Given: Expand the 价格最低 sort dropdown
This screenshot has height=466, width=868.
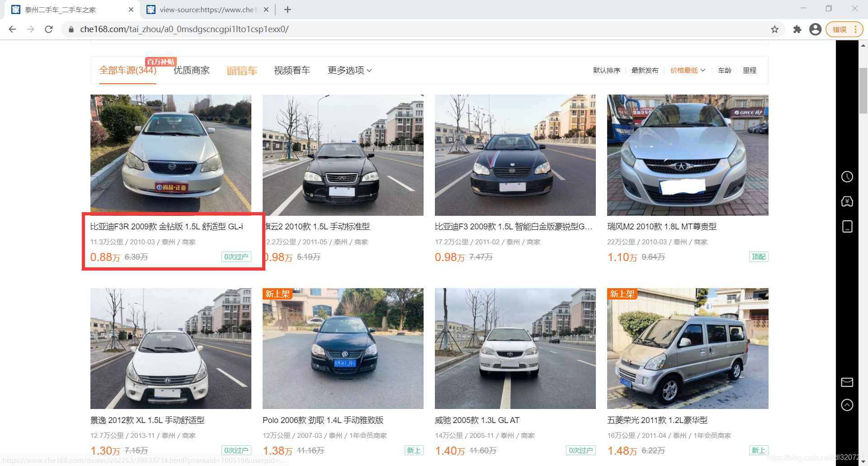Looking at the screenshot, I should pyautogui.click(x=688, y=70).
